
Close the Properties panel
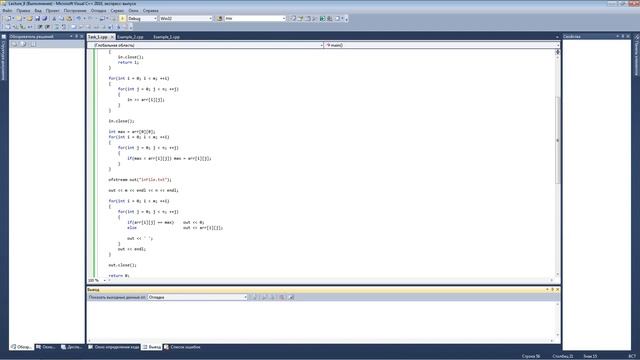[628, 36]
